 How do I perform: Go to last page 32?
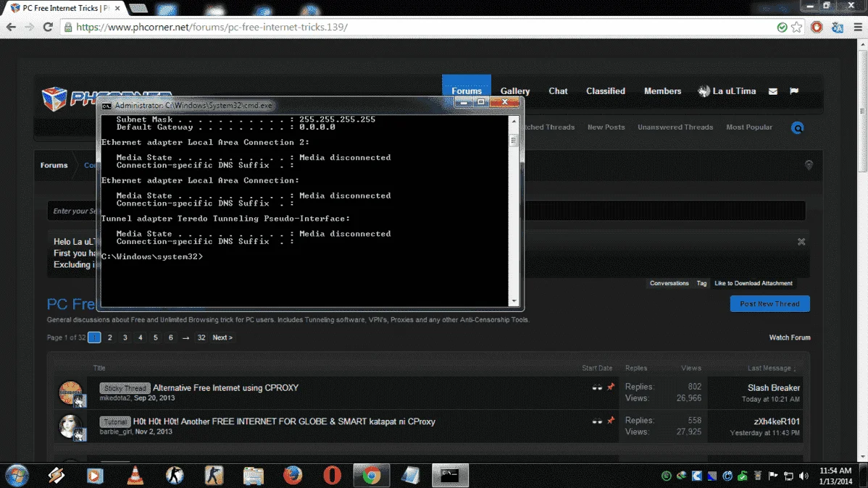point(201,337)
